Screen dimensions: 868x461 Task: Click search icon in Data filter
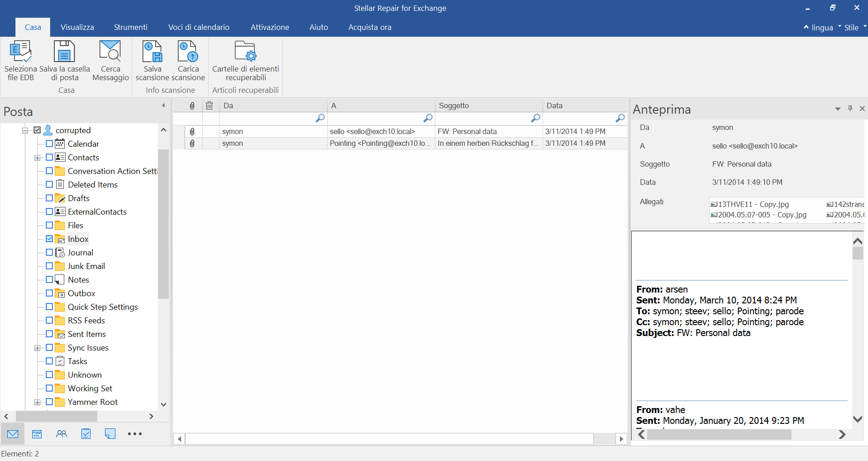[x=620, y=118]
